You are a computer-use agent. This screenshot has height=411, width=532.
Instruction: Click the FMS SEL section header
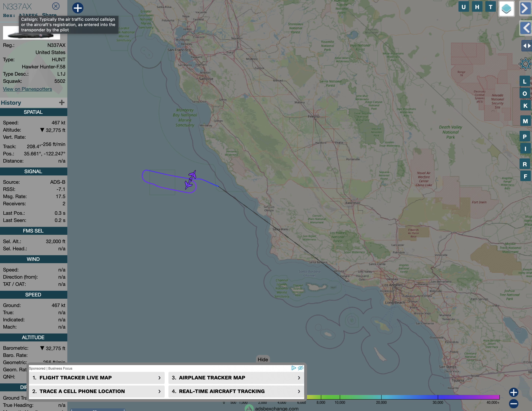click(x=33, y=231)
